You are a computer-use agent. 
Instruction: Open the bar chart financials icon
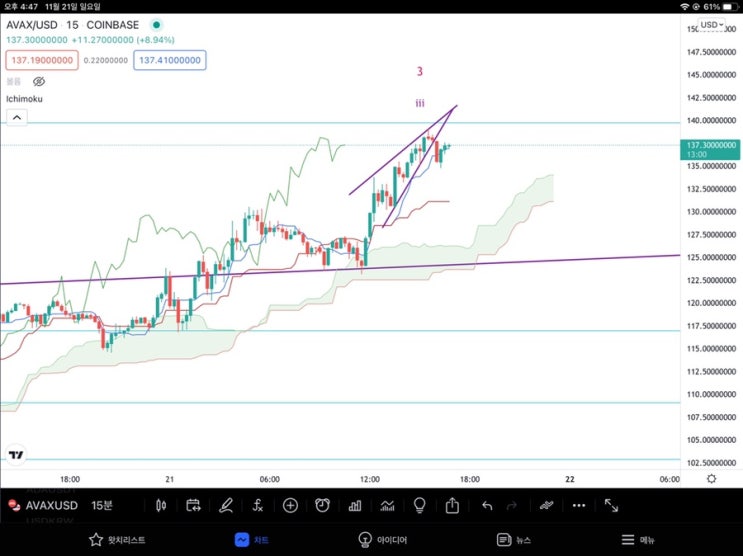pos(355,506)
